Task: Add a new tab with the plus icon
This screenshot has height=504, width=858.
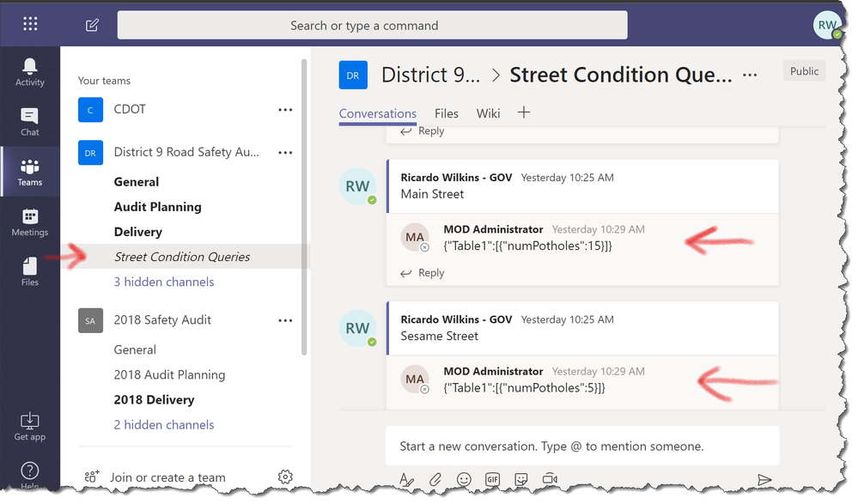Action: pyautogui.click(x=524, y=112)
